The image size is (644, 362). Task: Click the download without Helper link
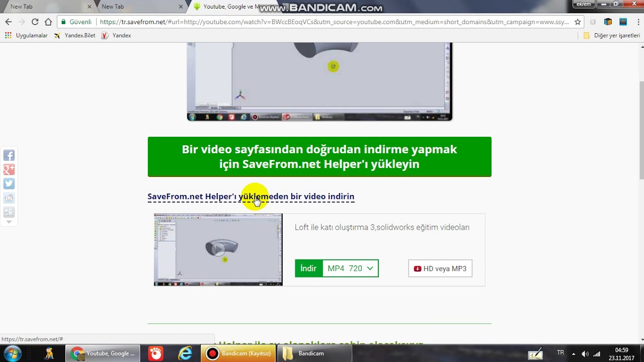click(251, 197)
